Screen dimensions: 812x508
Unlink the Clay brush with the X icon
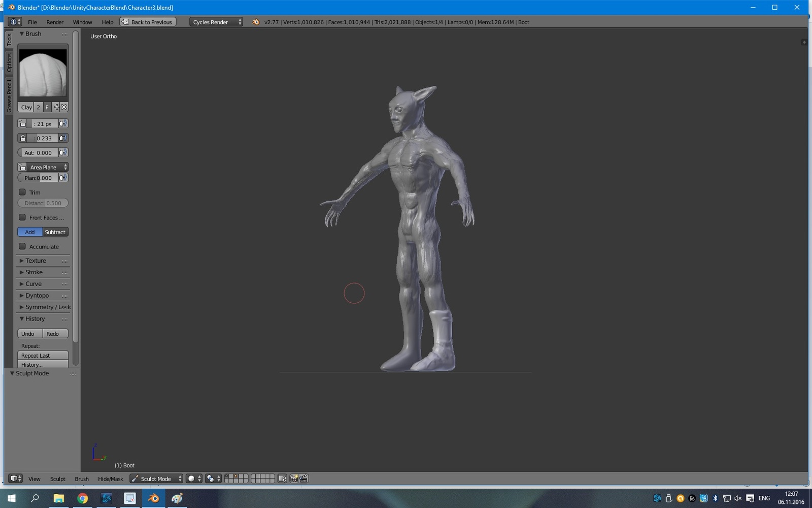pyautogui.click(x=64, y=107)
